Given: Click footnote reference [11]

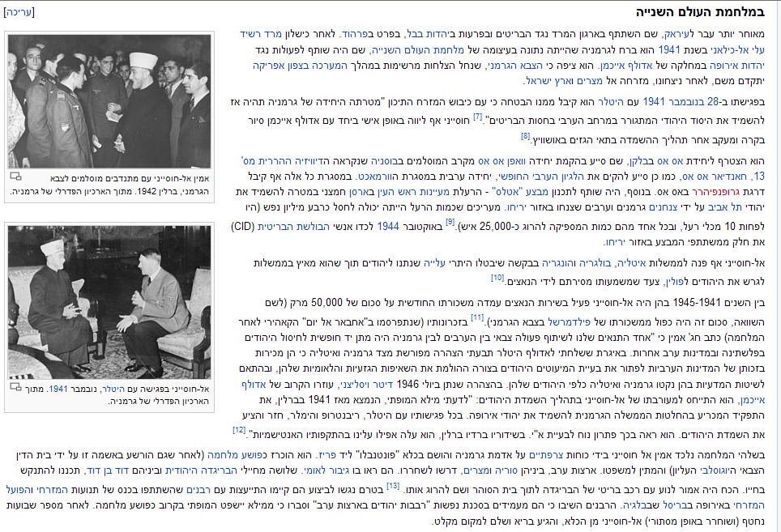Looking at the screenshot, I should tap(477, 317).
